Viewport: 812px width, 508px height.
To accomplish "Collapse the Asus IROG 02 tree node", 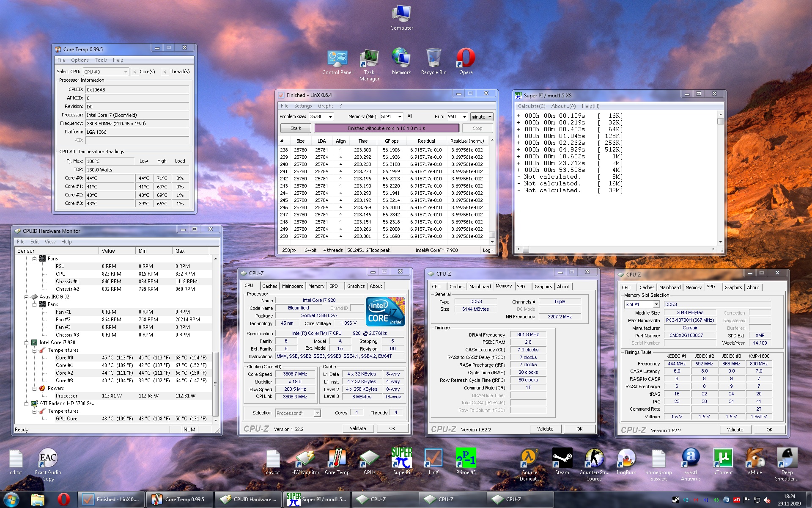I will pos(27,297).
